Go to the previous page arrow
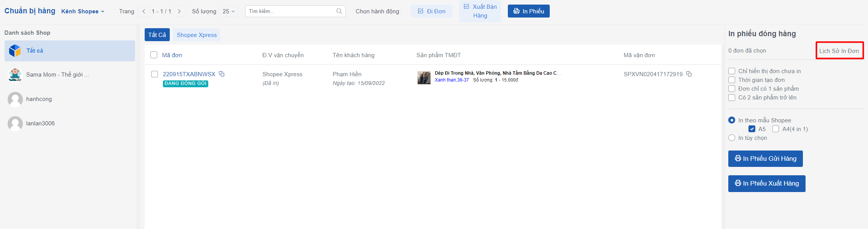Screen dimensions: 868x229 144,11
